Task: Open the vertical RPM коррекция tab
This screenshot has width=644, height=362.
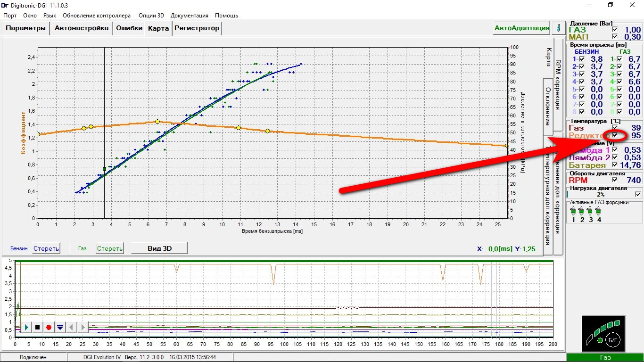Action: 558,78
